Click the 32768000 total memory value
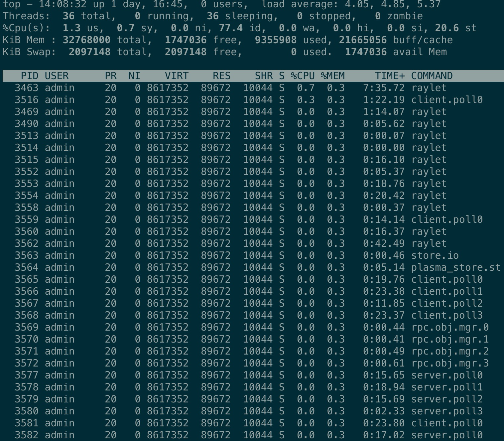504x441 pixels. click(x=86, y=40)
